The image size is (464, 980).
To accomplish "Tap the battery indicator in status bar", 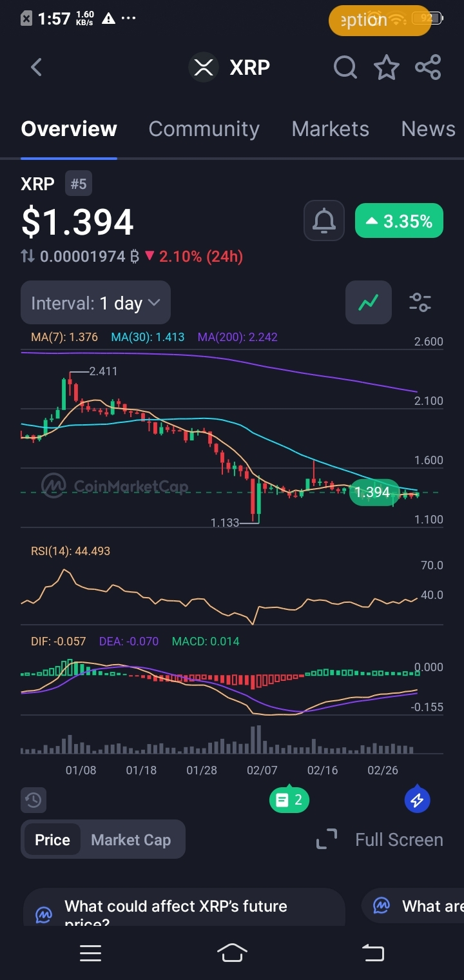I will [428, 19].
